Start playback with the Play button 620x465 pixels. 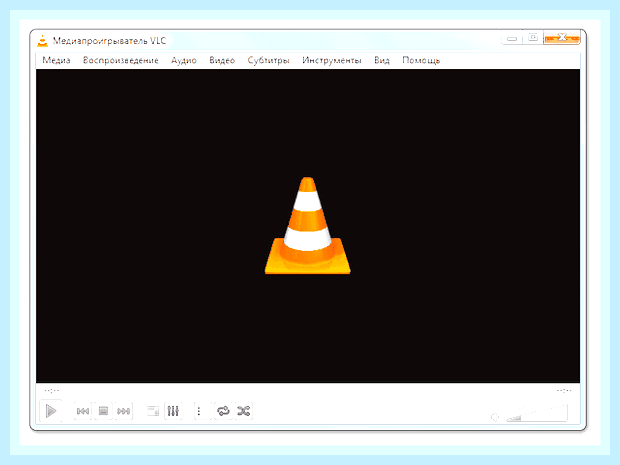(51, 411)
